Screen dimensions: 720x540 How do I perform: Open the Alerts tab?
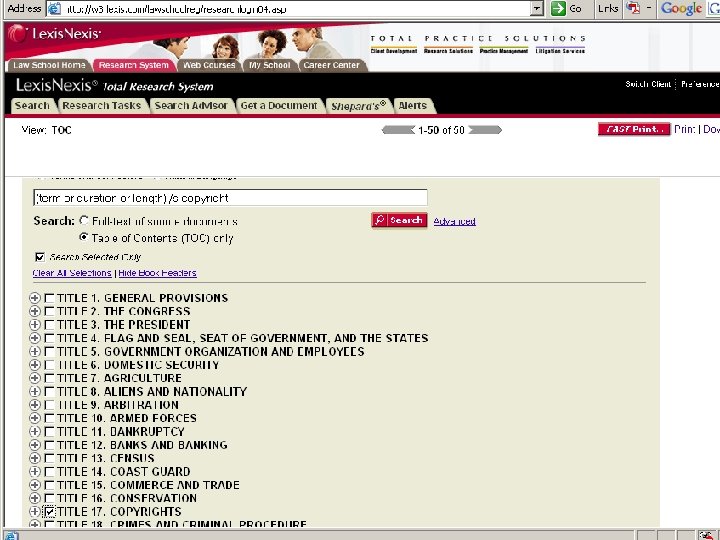tap(412, 106)
